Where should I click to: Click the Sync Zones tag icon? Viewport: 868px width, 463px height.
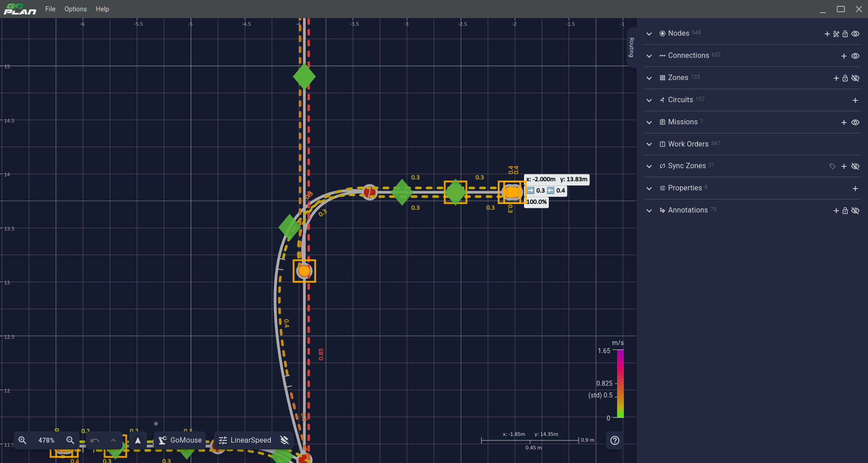[832, 166]
